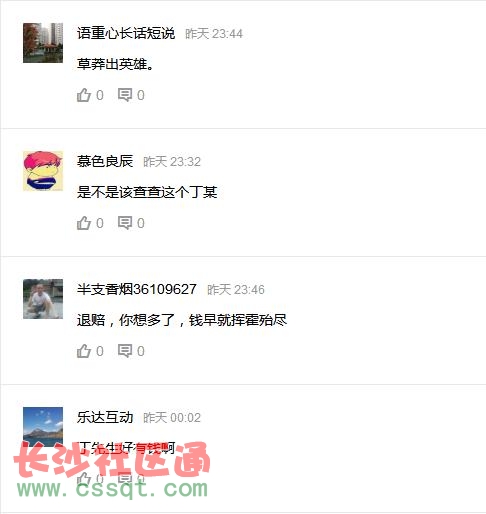Click the timestamp 昨天 23:44
Screen dimensions: 486x514
(214, 34)
